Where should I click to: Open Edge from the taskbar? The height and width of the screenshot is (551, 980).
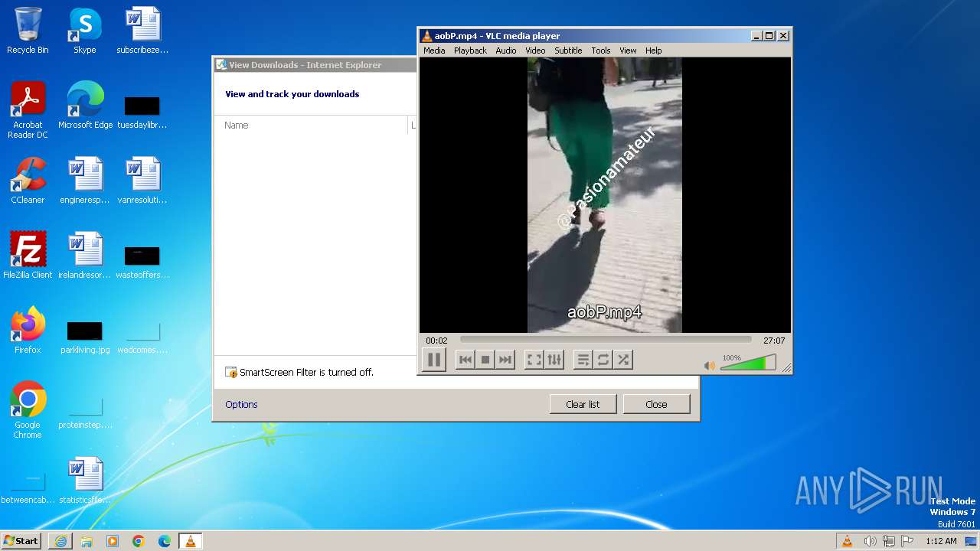[165, 541]
